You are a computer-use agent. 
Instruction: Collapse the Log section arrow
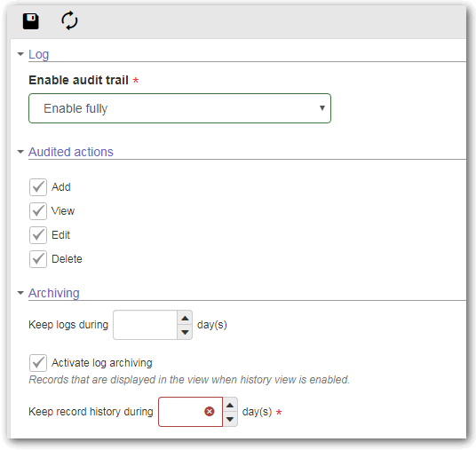20,54
